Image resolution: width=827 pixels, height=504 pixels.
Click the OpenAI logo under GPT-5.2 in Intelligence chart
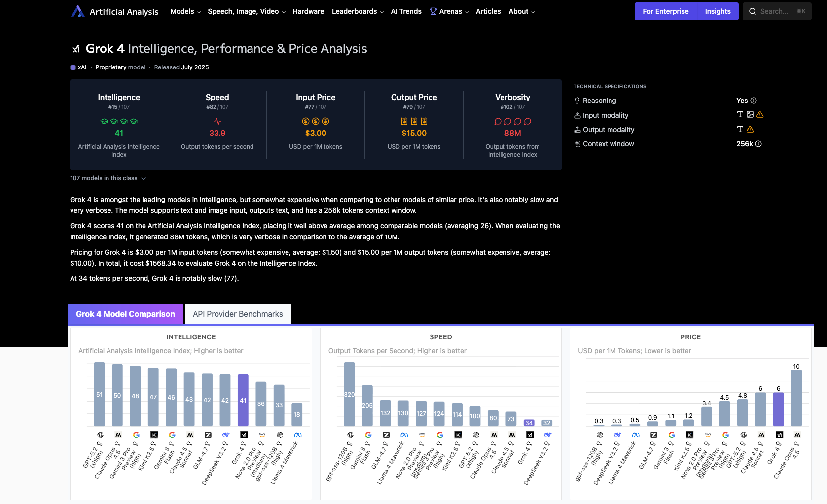pos(100,435)
